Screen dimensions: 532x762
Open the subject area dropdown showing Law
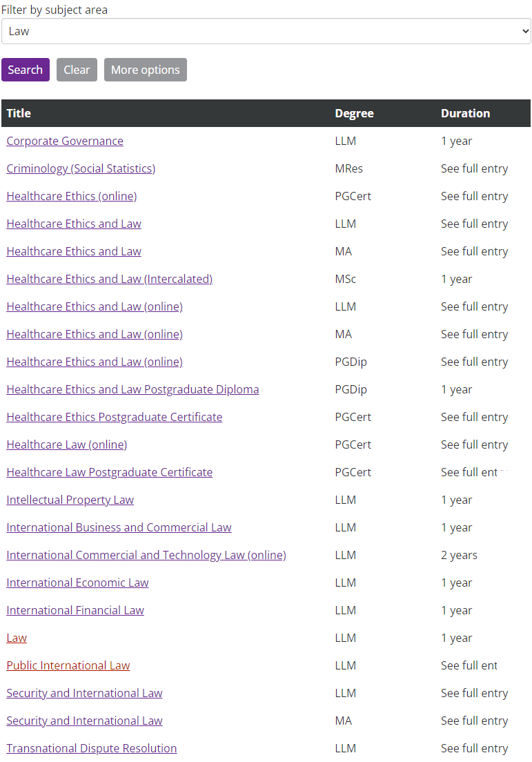(x=266, y=31)
